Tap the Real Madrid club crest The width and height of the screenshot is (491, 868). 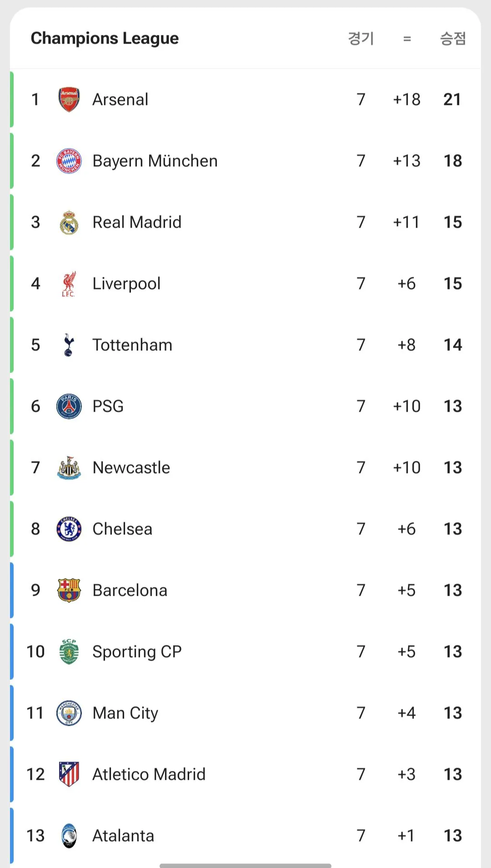coord(69,222)
